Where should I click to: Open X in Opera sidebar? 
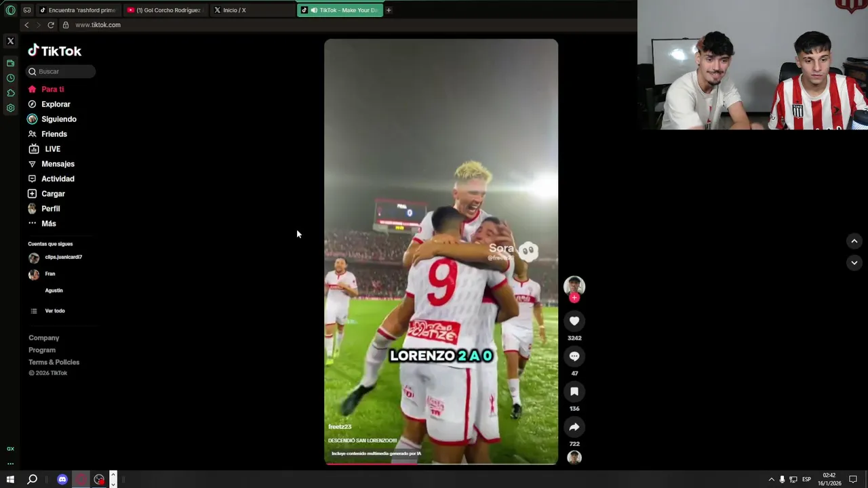(x=10, y=41)
